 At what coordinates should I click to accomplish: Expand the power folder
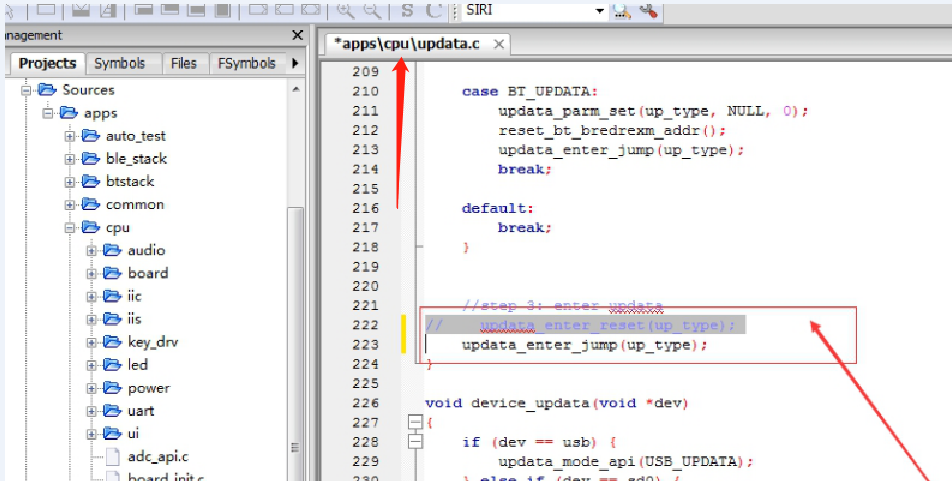click(91, 389)
